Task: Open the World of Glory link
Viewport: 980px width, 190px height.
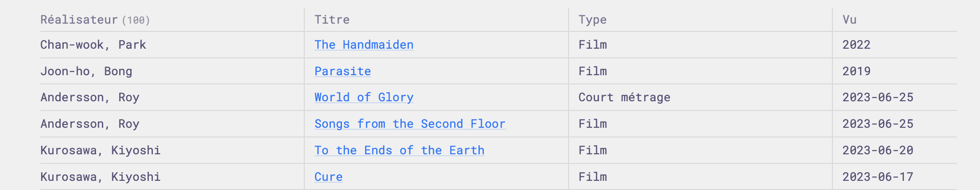Action: tap(364, 97)
